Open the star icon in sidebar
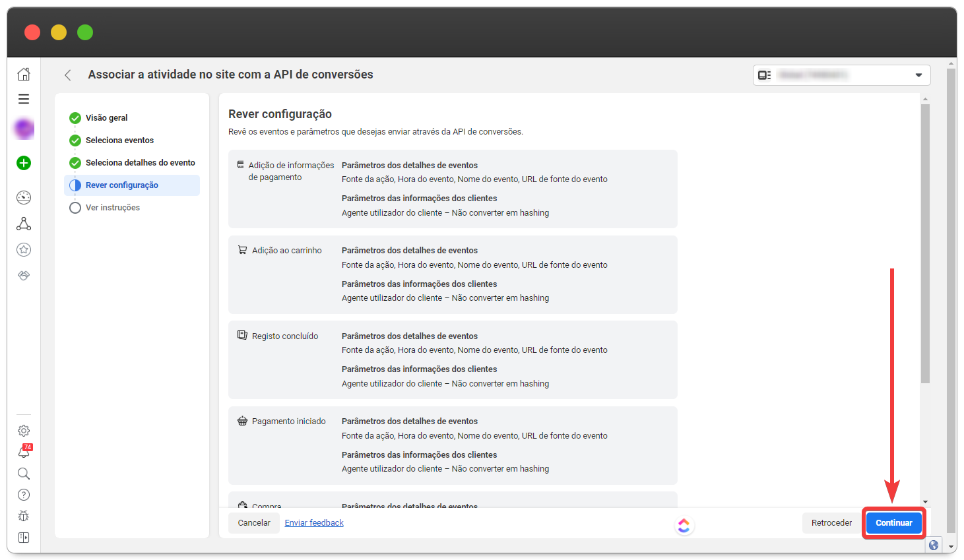This screenshot has width=964, height=560. point(24,249)
